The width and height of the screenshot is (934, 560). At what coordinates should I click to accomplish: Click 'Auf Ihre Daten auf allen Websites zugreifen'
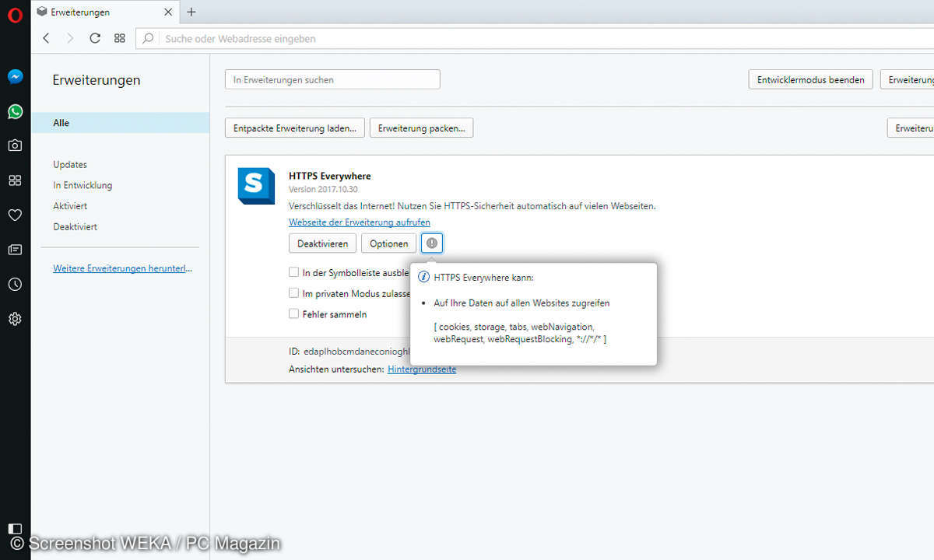click(x=521, y=303)
